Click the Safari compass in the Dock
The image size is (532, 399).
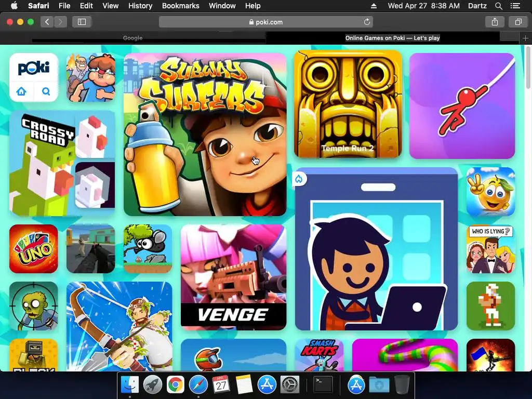pyautogui.click(x=198, y=385)
